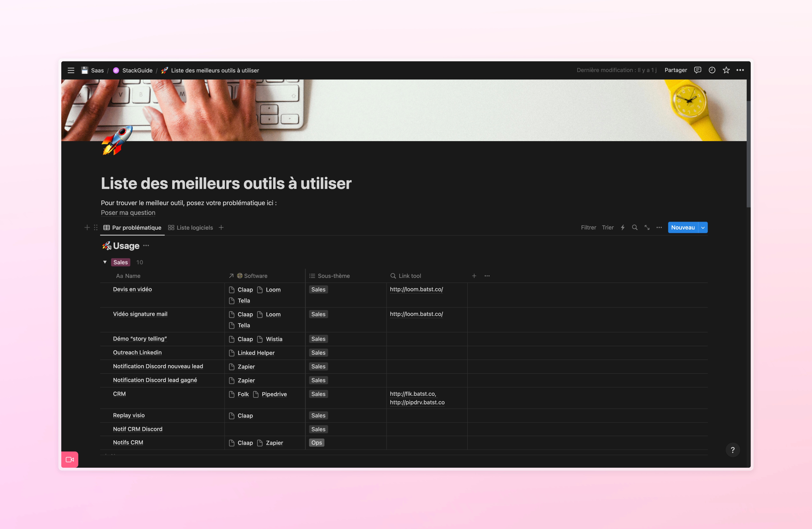Viewport: 812px width, 529px height.
Task: Open Wistia software page
Action: tap(270, 339)
